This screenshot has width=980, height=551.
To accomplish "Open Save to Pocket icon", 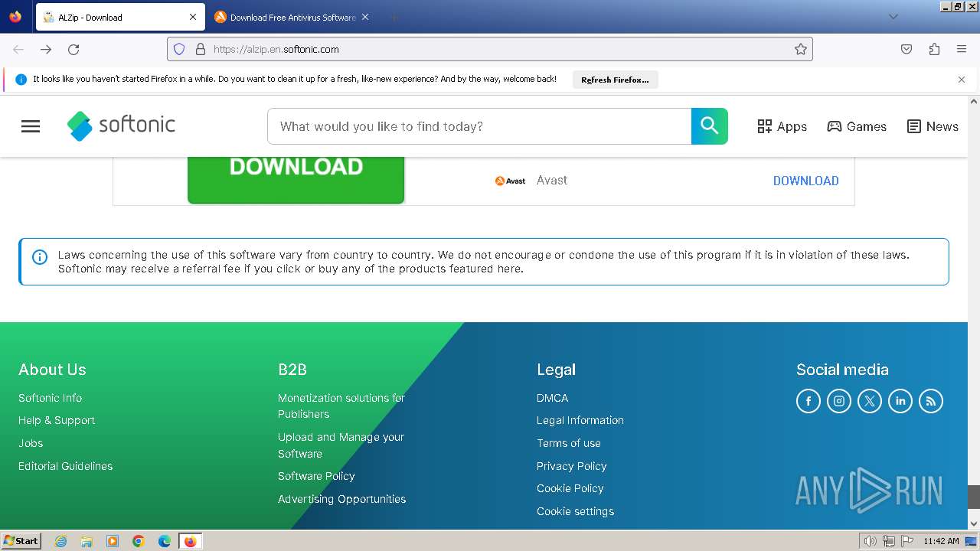I will pos(906,49).
